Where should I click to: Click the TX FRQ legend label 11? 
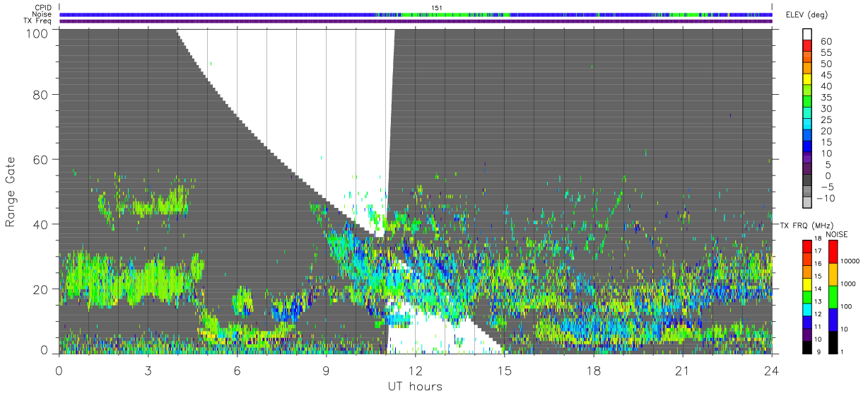click(x=819, y=326)
